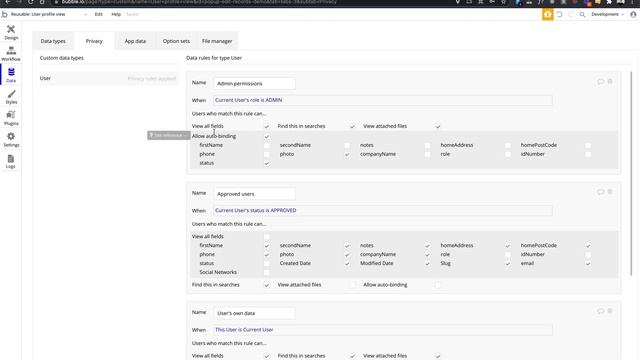Toggle homeAddress field for Approved users
640x360 pixels.
[508, 246]
